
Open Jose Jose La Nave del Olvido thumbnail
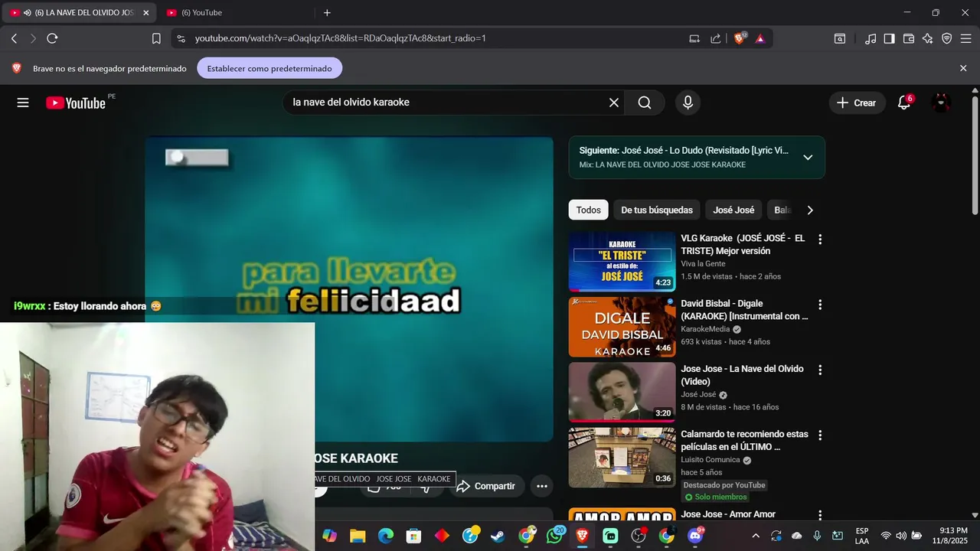622,392
